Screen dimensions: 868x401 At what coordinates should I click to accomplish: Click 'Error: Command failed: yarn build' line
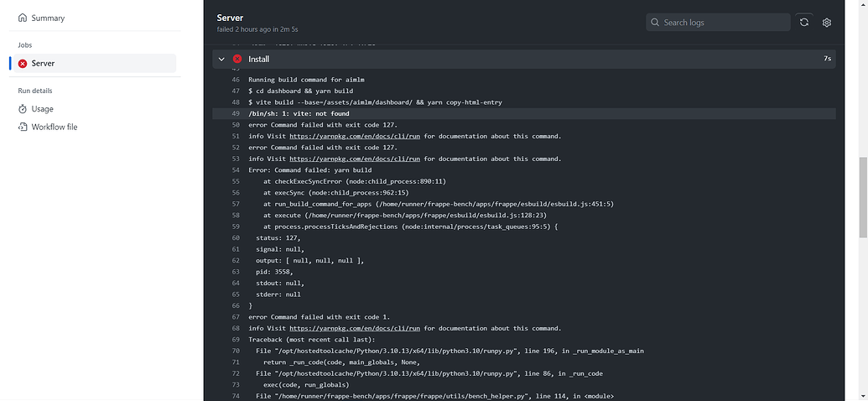point(310,170)
